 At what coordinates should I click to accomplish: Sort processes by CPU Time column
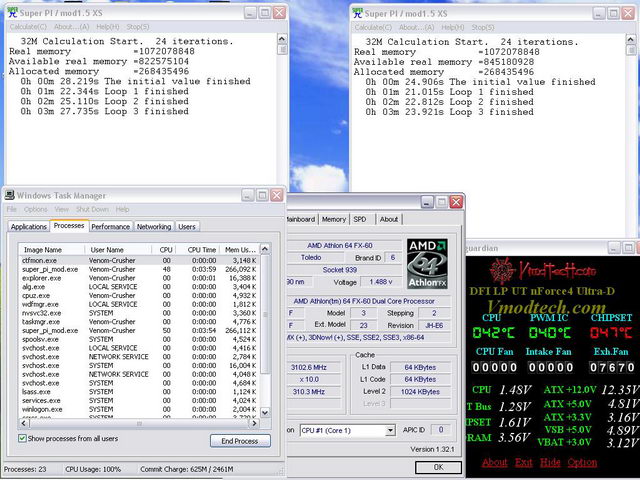coord(198,249)
